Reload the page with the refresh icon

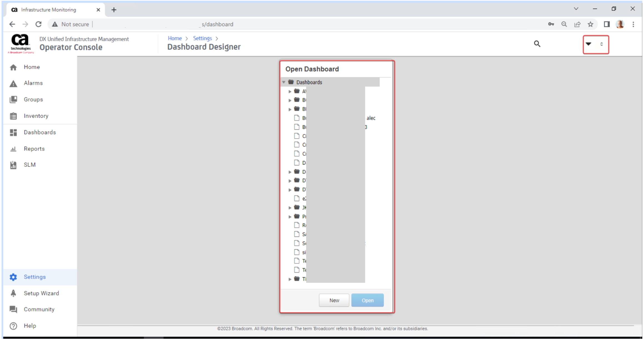click(39, 24)
